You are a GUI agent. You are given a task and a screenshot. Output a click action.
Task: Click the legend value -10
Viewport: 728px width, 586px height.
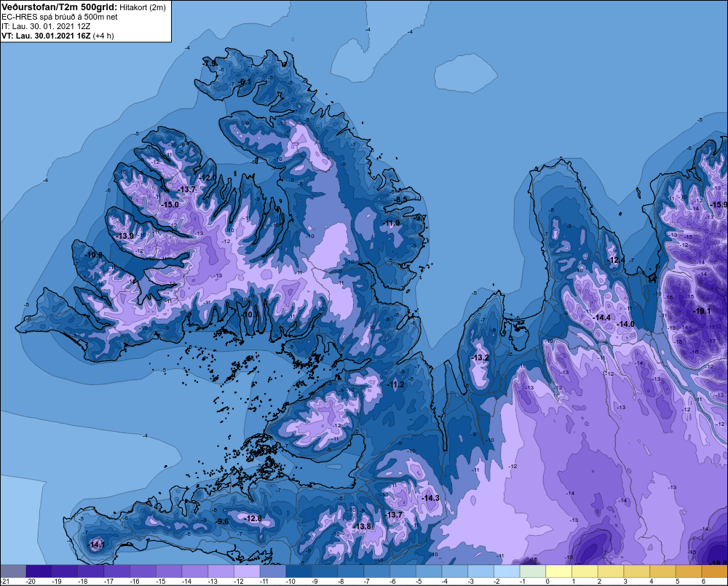pyautogui.click(x=290, y=582)
